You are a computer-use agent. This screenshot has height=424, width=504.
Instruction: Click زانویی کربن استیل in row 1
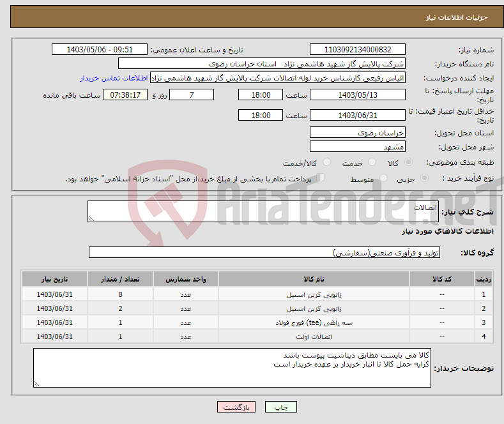click(314, 294)
